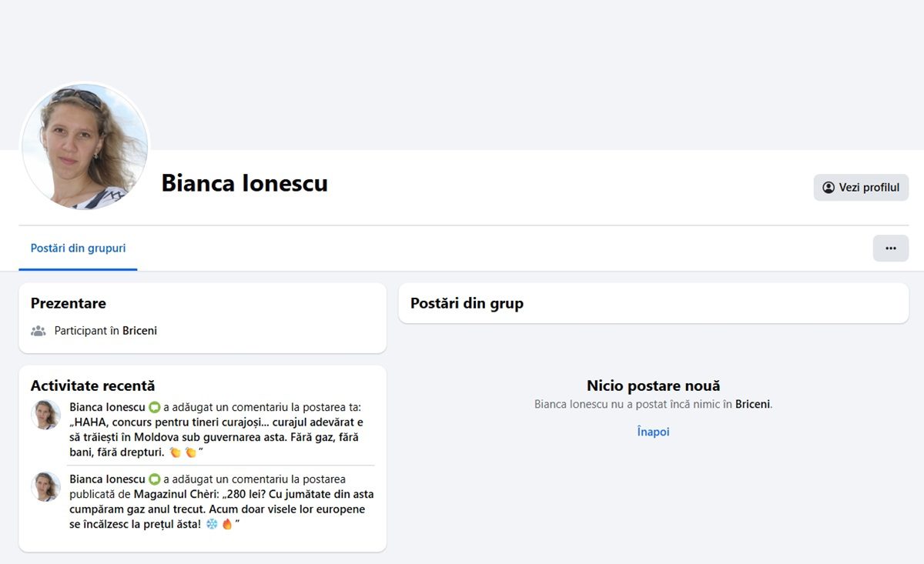Open Bianca Ionescu name in first activity entry
The width and height of the screenshot is (924, 564).
tap(106, 407)
